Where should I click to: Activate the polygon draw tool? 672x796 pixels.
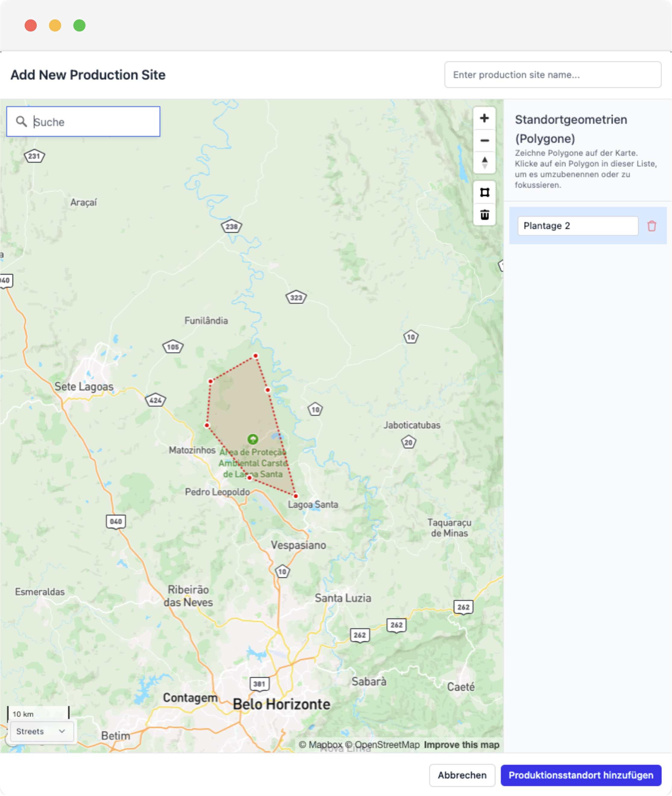tap(484, 193)
